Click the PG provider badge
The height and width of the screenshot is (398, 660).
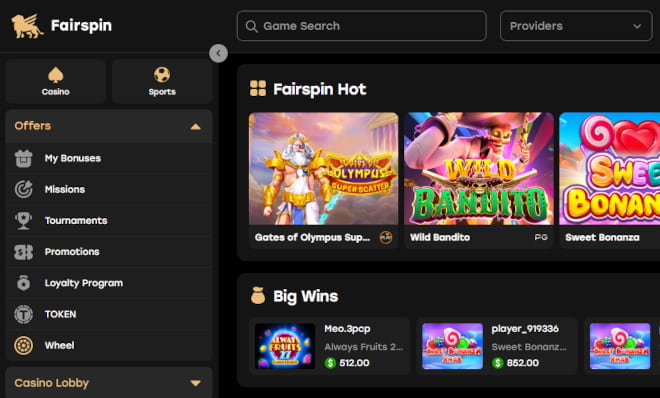(x=541, y=237)
